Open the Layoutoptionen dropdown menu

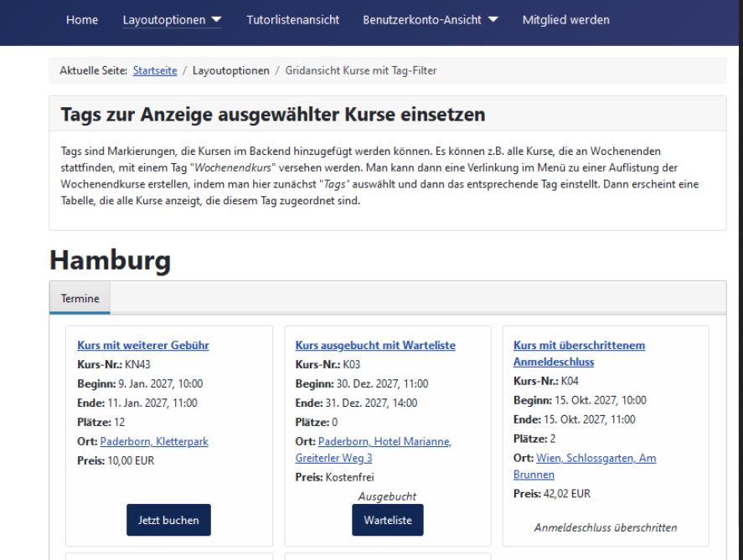173,19
